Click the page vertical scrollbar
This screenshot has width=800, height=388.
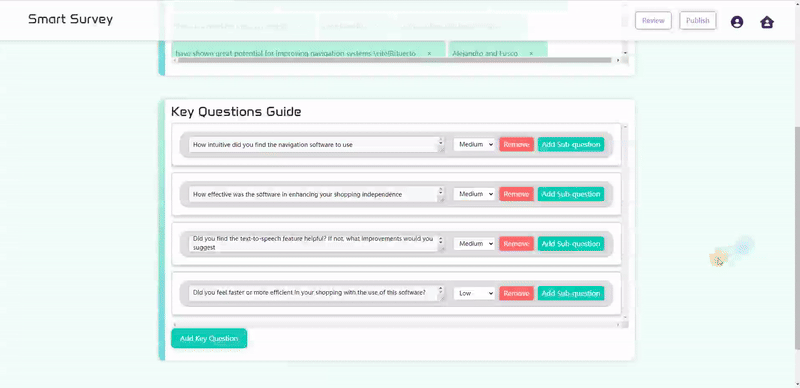797,237
